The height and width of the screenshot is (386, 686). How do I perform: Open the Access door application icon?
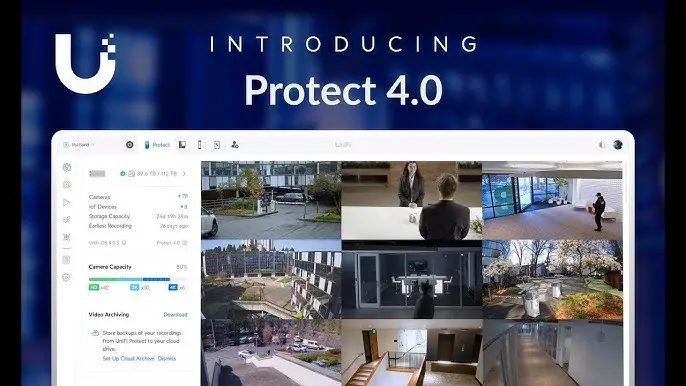click(x=217, y=145)
